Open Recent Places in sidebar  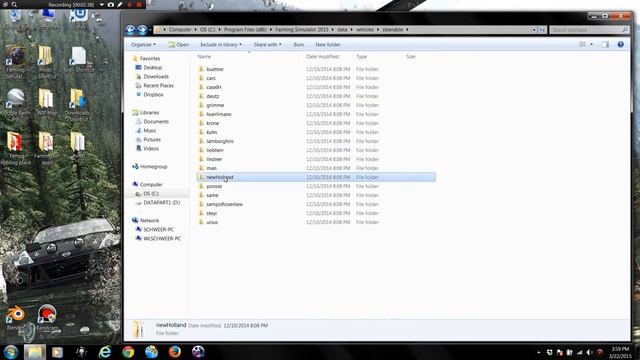pos(158,85)
